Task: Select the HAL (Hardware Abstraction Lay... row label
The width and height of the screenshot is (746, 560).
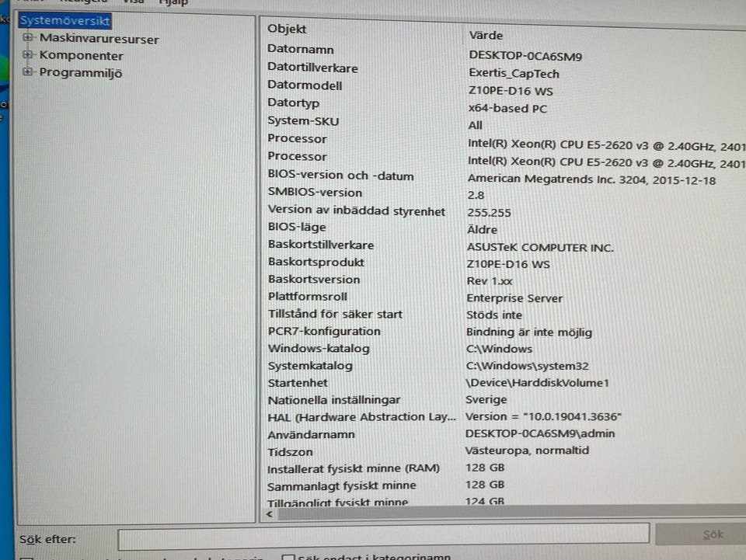Action: tap(361, 417)
